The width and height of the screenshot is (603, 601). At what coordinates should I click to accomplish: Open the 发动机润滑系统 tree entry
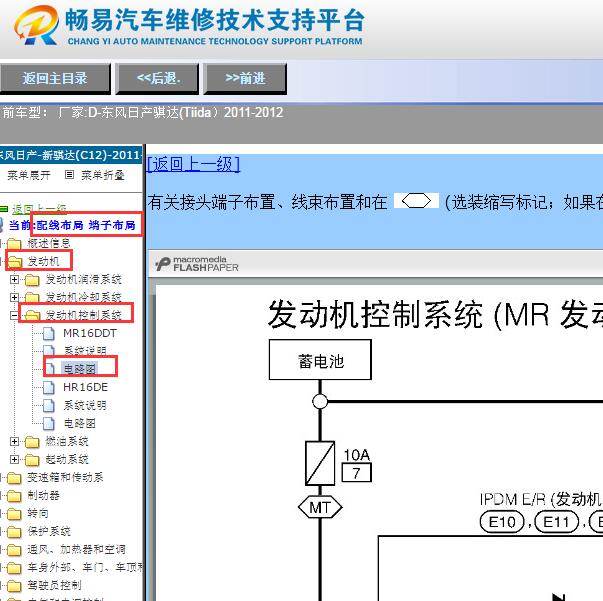(83, 280)
